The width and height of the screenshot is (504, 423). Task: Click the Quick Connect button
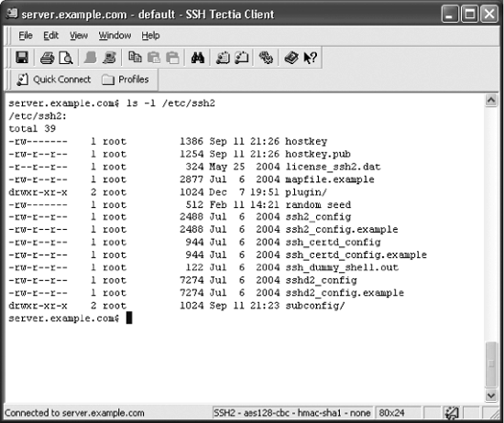click(54, 80)
